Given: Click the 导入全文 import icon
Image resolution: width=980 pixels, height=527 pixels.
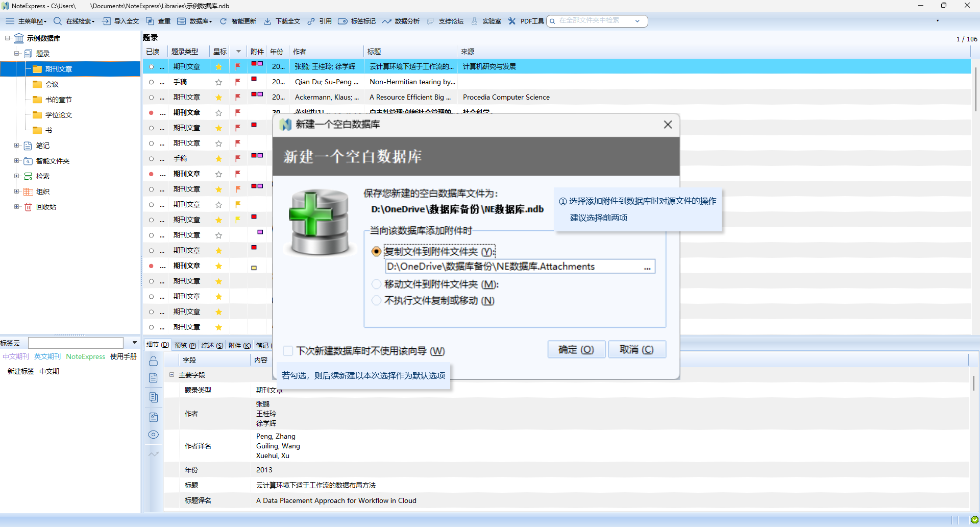Looking at the screenshot, I should coord(106,21).
